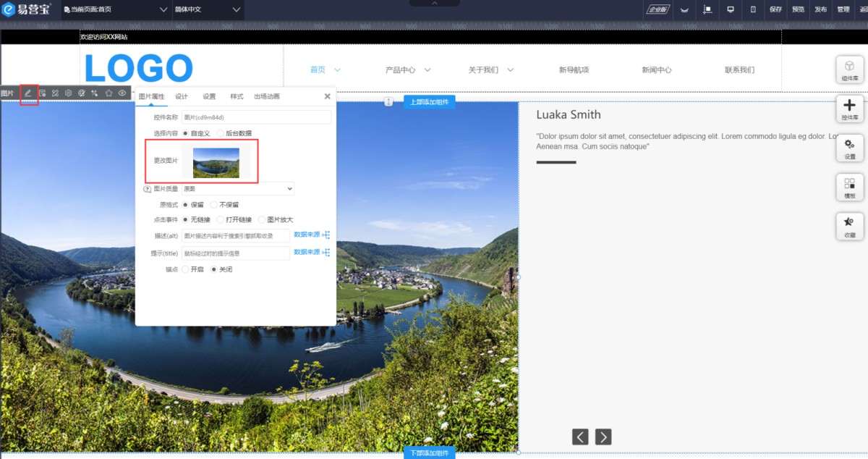Open the 模板 templates sidebar button

(849, 188)
